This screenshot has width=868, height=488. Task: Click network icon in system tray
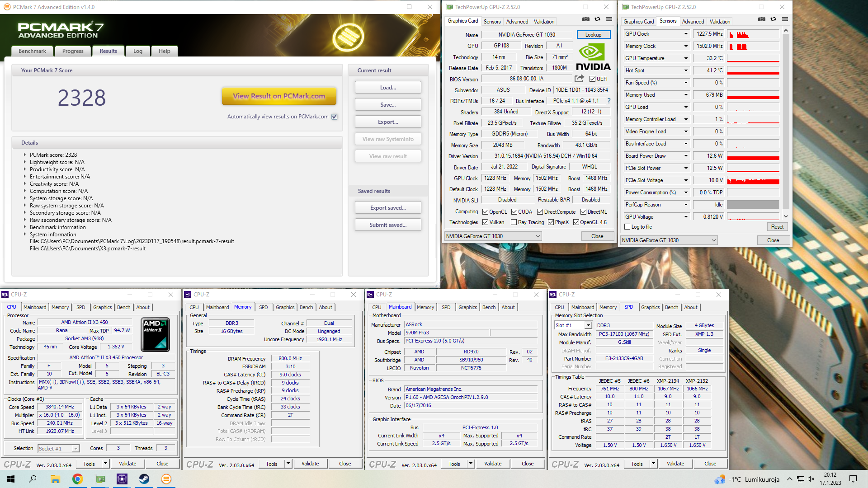[800, 479]
